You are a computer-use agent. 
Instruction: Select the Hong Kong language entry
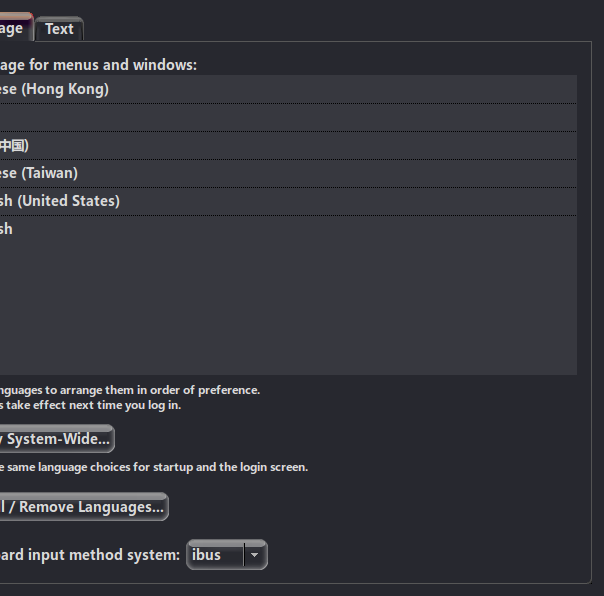[x=288, y=89]
